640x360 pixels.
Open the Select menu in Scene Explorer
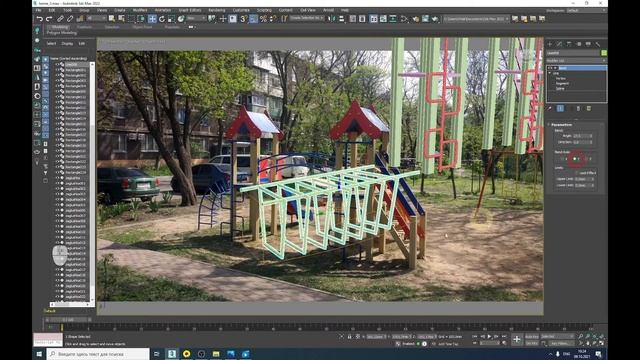51,44
